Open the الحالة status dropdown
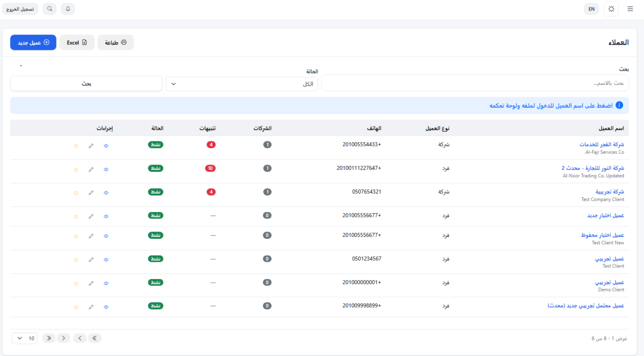This screenshot has height=356, width=644. tap(242, 84)
